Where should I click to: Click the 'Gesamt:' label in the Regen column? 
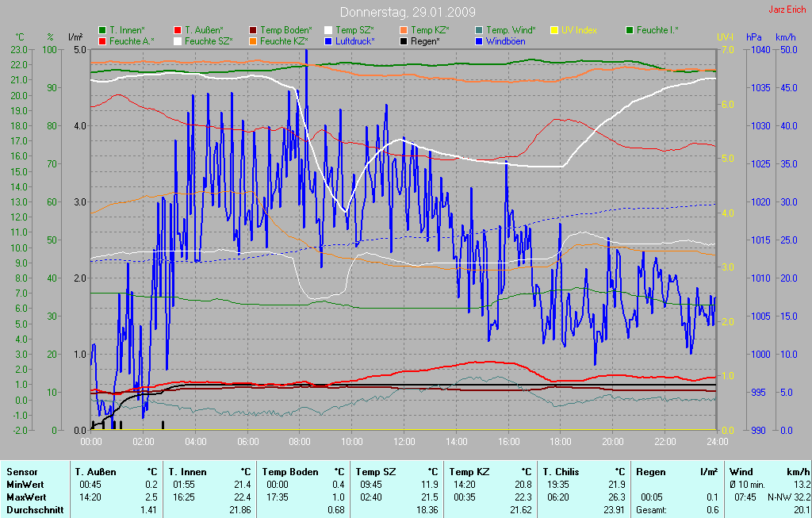652,510
